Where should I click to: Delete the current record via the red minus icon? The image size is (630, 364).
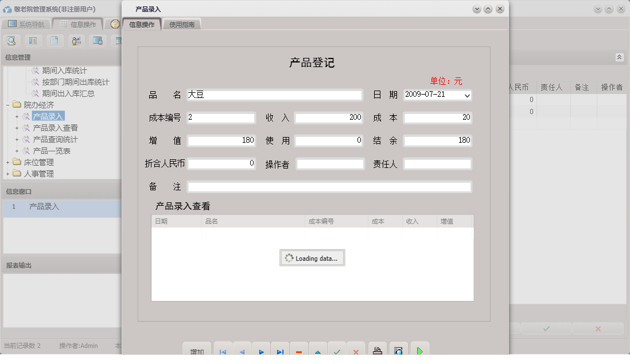point(298,350)
